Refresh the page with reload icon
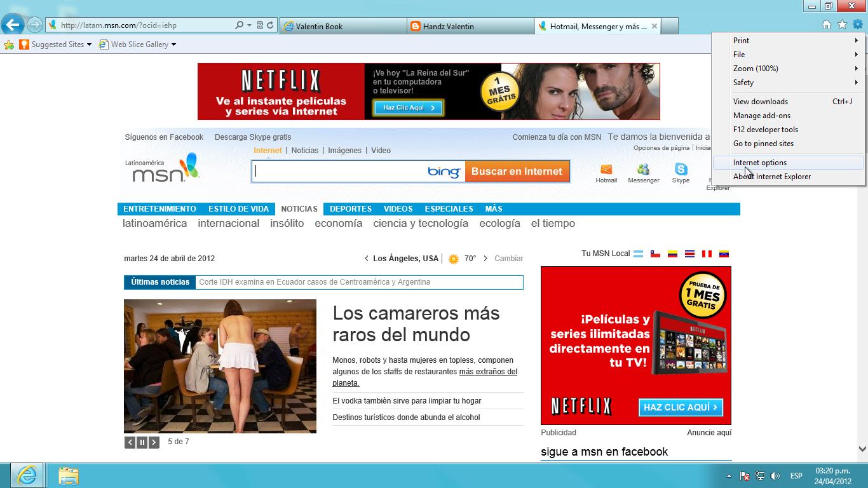The width and height of the screenshot is (868, 488). click(x=270, y=25)
